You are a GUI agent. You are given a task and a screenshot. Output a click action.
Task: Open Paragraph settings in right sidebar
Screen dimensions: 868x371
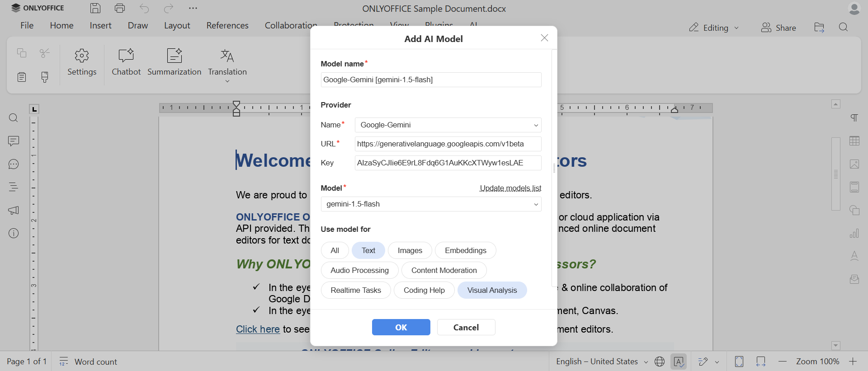pyautogui.click(x=854, y=118)
